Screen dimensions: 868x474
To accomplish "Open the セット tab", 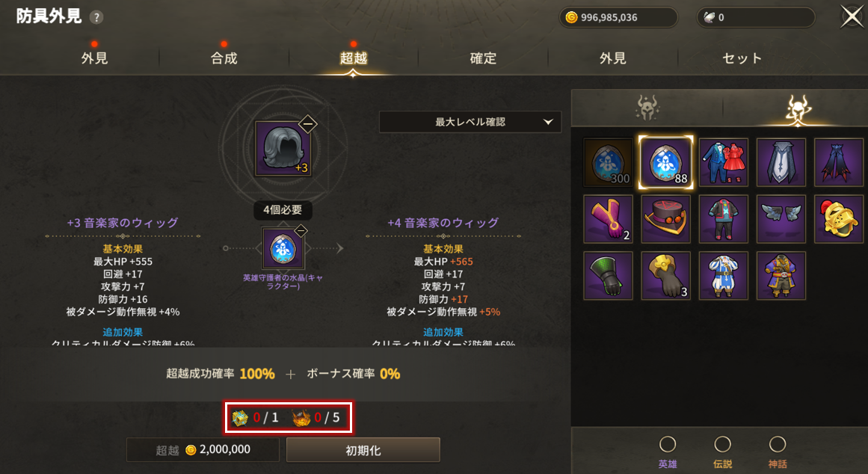I will click(x=742, y=58).
